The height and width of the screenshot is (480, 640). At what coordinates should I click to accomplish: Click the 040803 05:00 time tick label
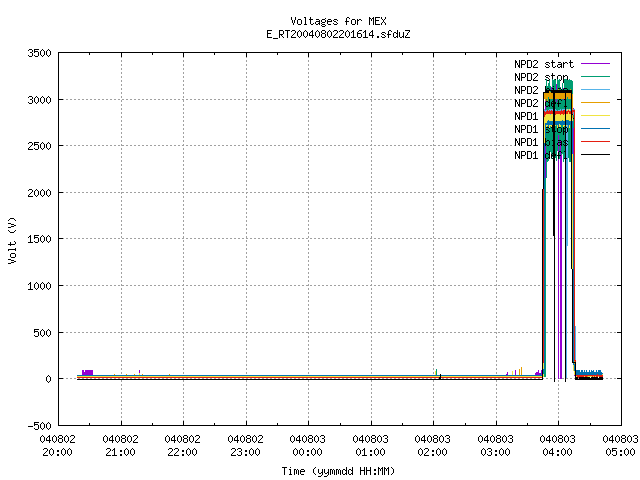(620, 446)
